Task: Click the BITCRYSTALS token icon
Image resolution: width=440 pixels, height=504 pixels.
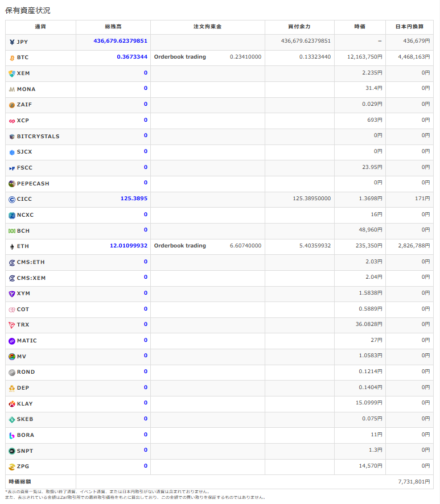Action: click(12, 137)
